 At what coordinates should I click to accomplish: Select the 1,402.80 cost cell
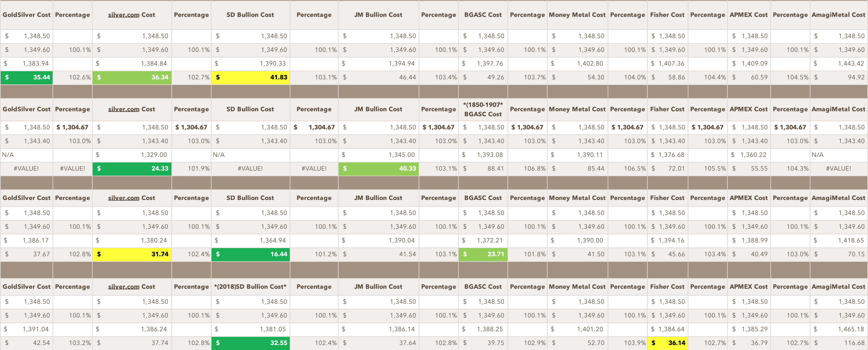pos(578,64)
